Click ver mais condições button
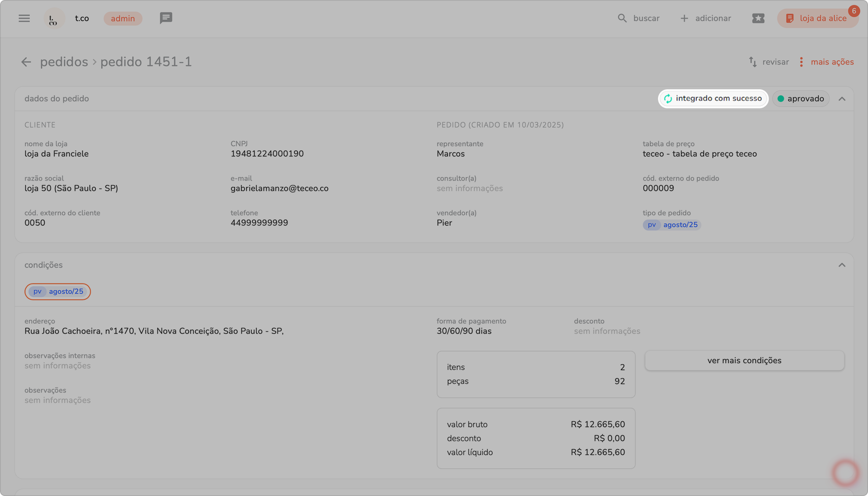Screen dimensions: 868x496 (x=744, y=360)
